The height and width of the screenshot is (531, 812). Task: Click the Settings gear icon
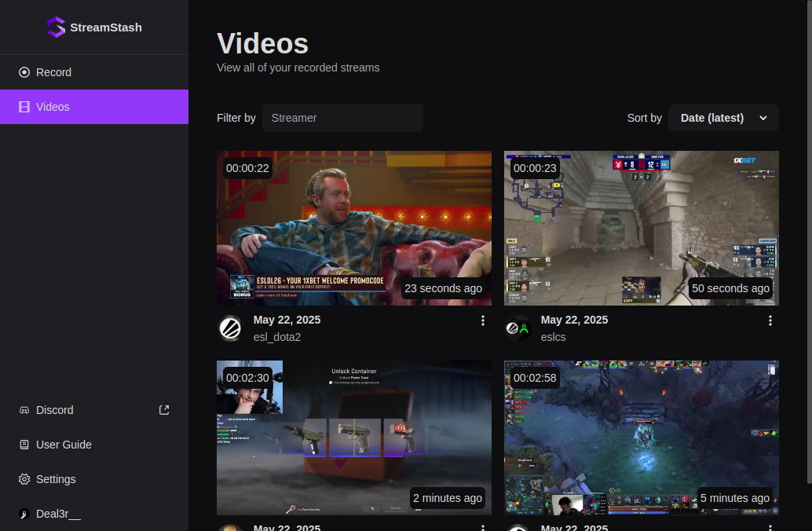[x=24, y=479]
